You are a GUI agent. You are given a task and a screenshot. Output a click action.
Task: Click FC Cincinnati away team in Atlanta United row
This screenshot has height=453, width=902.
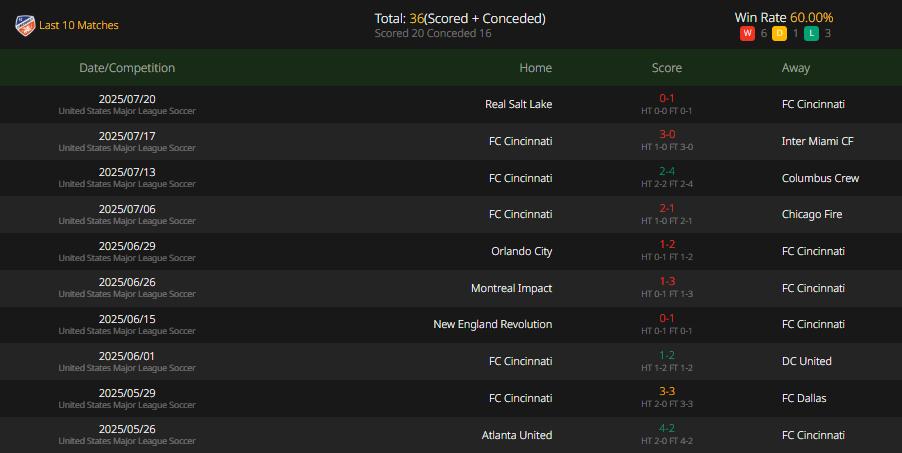tap(813, 435)
